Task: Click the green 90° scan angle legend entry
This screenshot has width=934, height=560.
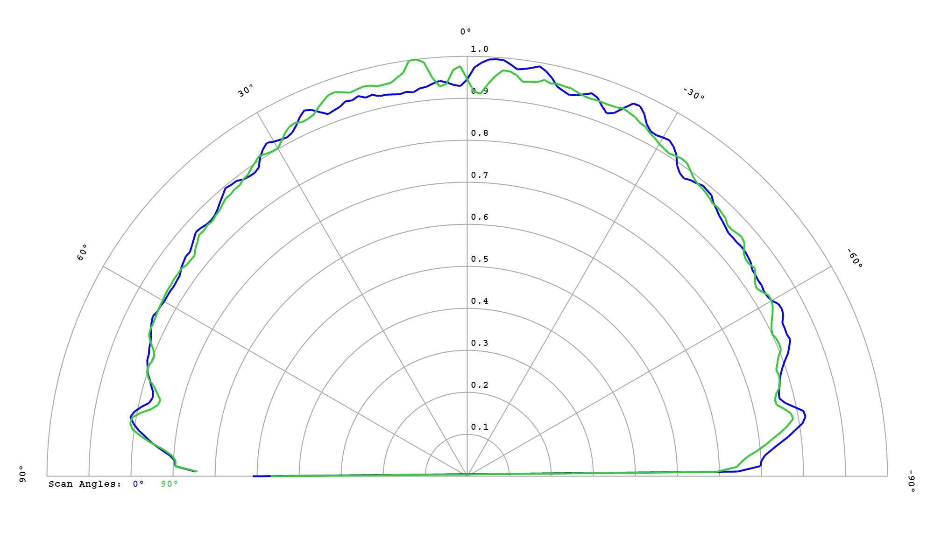Action: point(169,484)
